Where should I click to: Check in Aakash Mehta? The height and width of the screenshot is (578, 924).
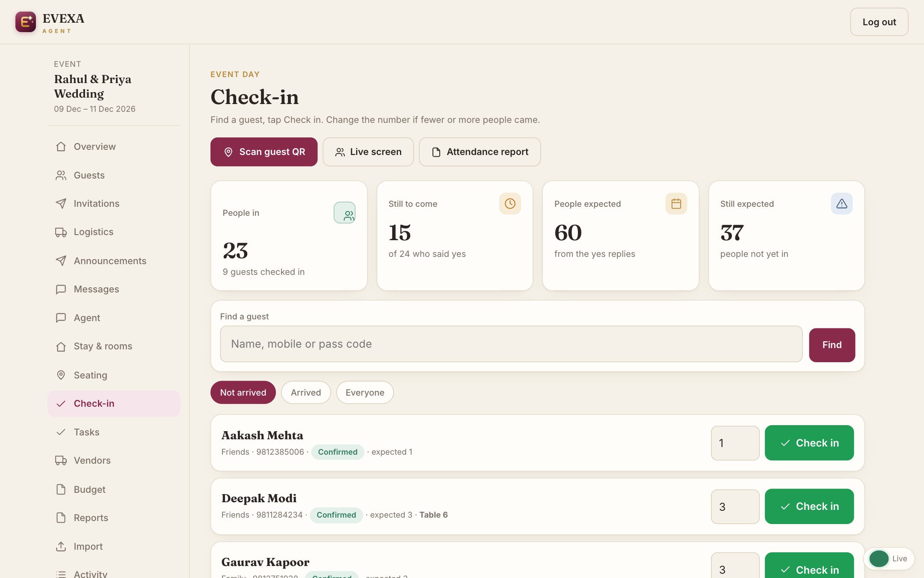tap(809, 443)
